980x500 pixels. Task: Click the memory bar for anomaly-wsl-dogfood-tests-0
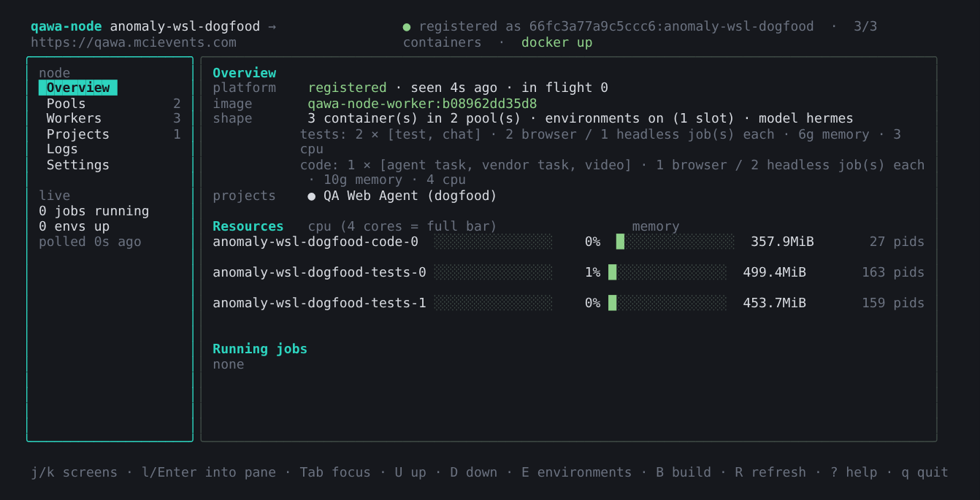coord(667,272)
